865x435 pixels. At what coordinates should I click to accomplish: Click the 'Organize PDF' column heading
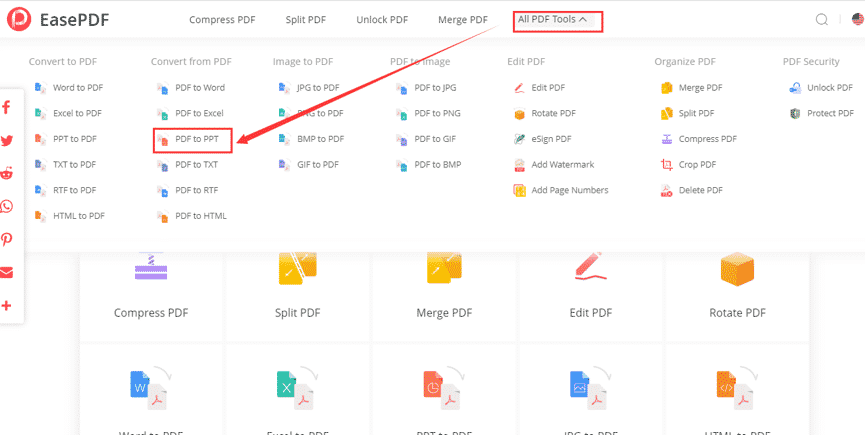click(x=685, y=62)
